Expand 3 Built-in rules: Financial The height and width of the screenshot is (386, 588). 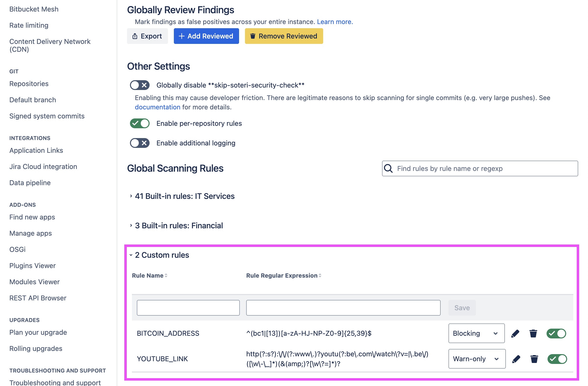(x=179, y=226)
